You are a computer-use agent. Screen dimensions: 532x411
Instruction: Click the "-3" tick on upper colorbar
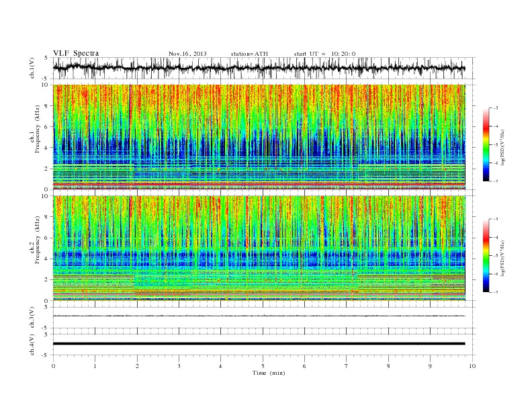[495, 108]
